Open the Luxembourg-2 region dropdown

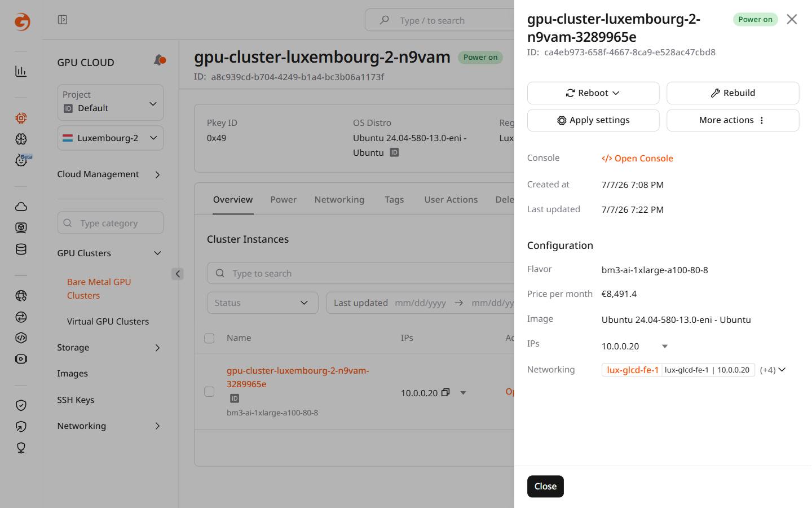[x=111, y=138]
